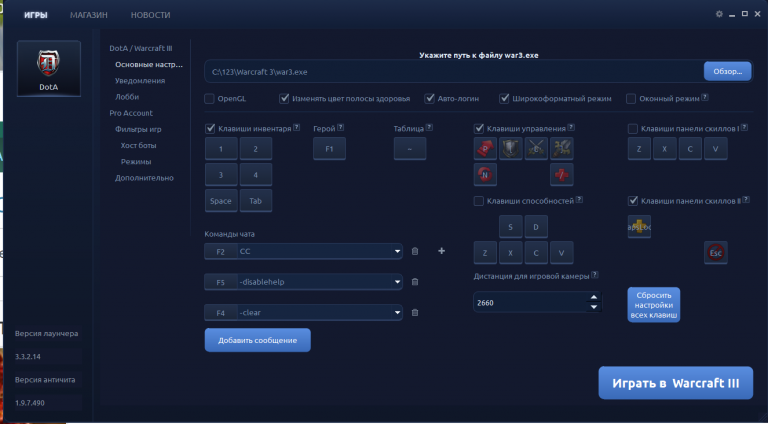The width and height of the screenshot is (768, 424).
Task: Click the F1 hero key button
Action: coord(330,148)
